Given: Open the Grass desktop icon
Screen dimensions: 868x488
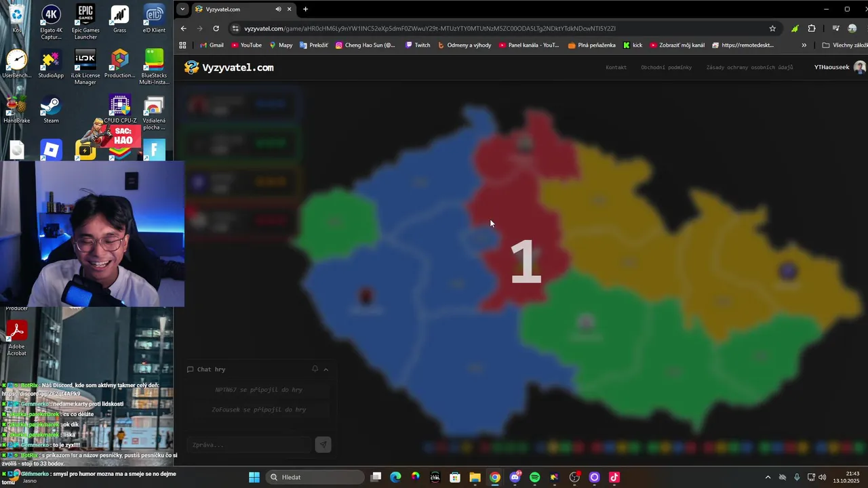Looking at the screenshot, I should coord(120,19).
